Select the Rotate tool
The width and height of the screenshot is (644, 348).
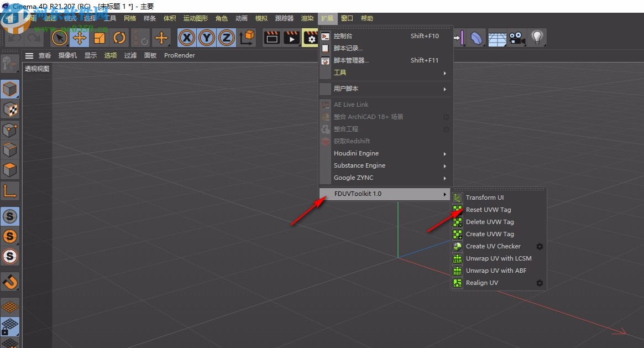(119, 38)
